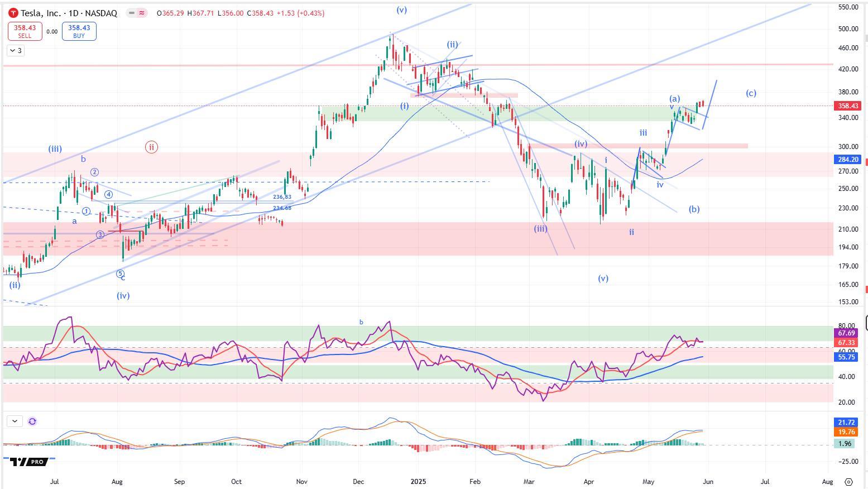Click the blue 21.72 MACD axis label

click(846, 423)
